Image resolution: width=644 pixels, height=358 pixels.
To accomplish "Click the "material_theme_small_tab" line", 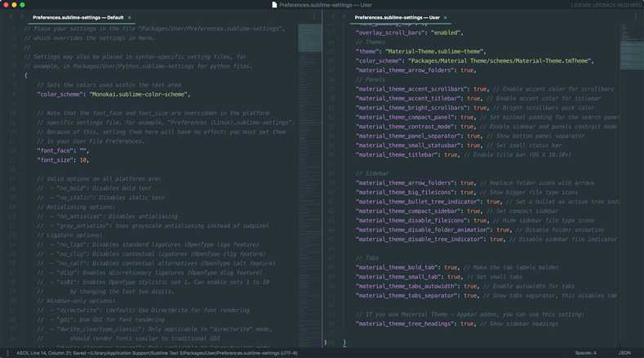I will pyautogui.click(x=439, y=277).
